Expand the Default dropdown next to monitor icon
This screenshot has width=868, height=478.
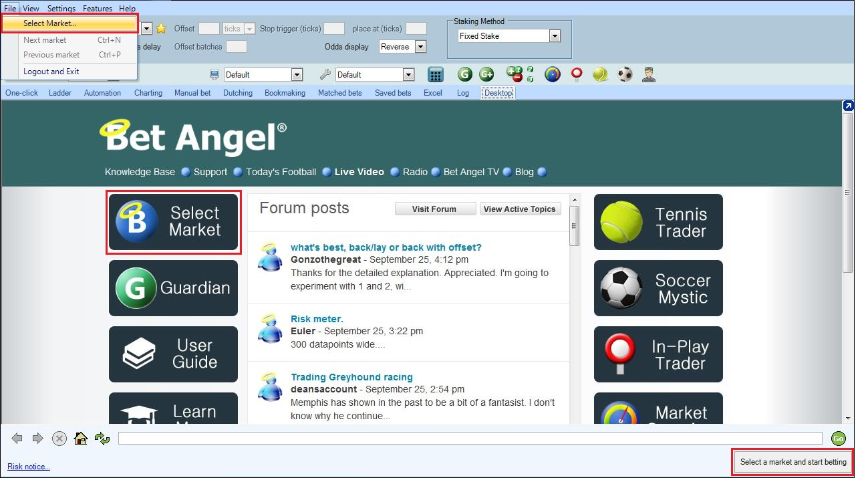click(297, 75)
